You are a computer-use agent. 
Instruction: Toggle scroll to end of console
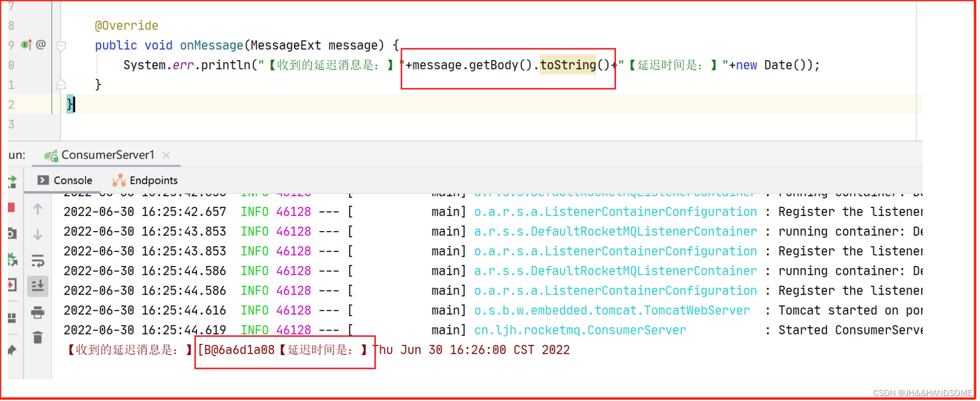[x=38, y=286]
